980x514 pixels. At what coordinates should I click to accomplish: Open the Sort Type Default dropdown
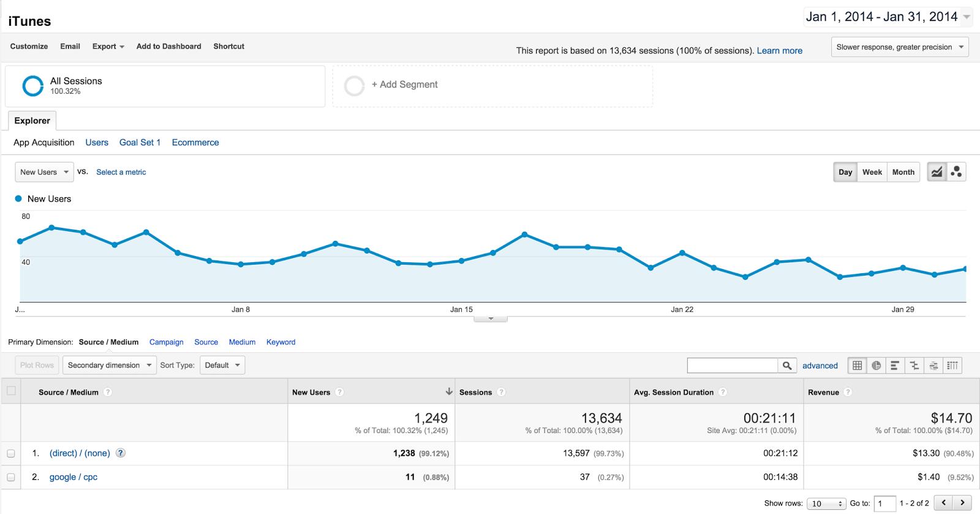pos(222,366)
